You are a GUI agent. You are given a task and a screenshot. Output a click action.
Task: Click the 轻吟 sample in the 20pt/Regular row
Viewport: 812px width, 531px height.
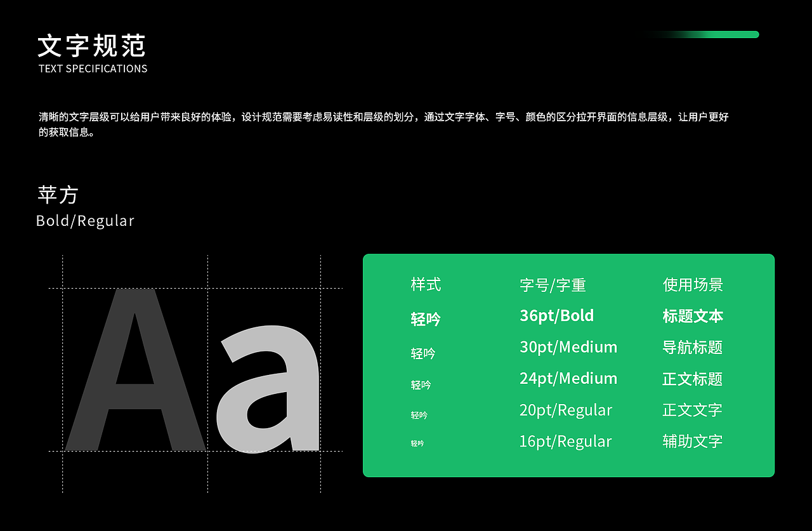point(419,415)
